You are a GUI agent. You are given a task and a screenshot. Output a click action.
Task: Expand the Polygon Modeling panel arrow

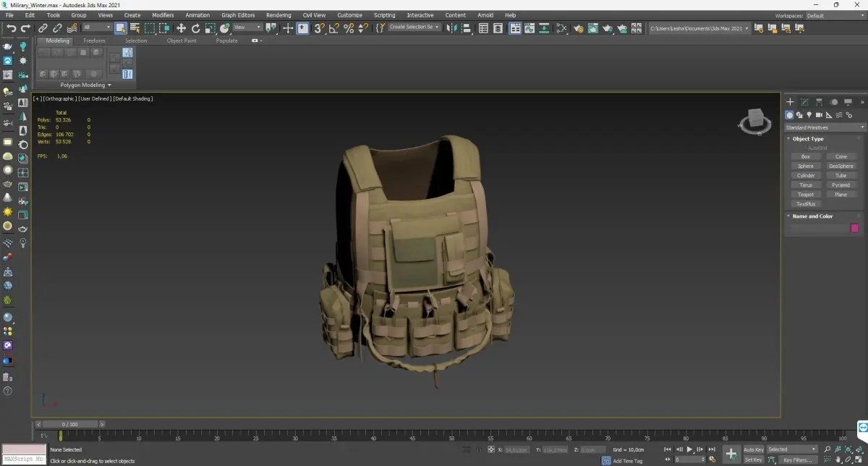(110, 85)
